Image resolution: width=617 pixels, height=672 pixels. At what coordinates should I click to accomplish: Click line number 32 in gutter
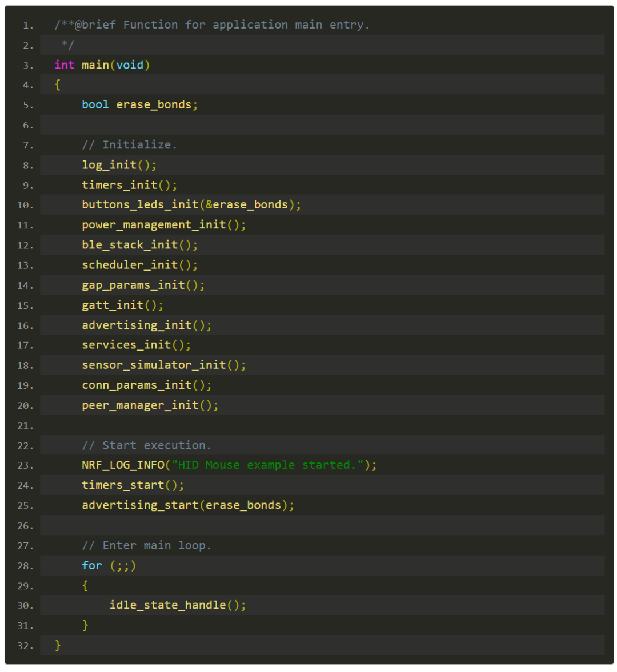(x=25, y=646)
